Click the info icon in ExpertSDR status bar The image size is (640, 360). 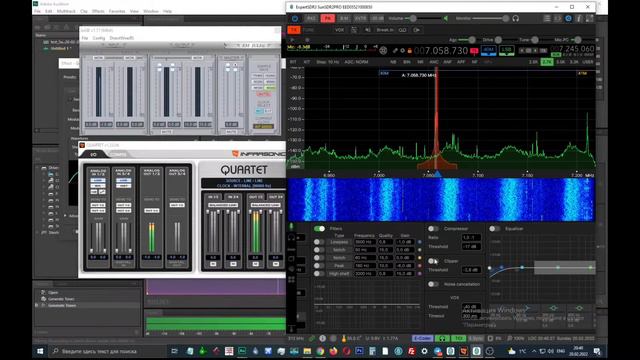322,338
